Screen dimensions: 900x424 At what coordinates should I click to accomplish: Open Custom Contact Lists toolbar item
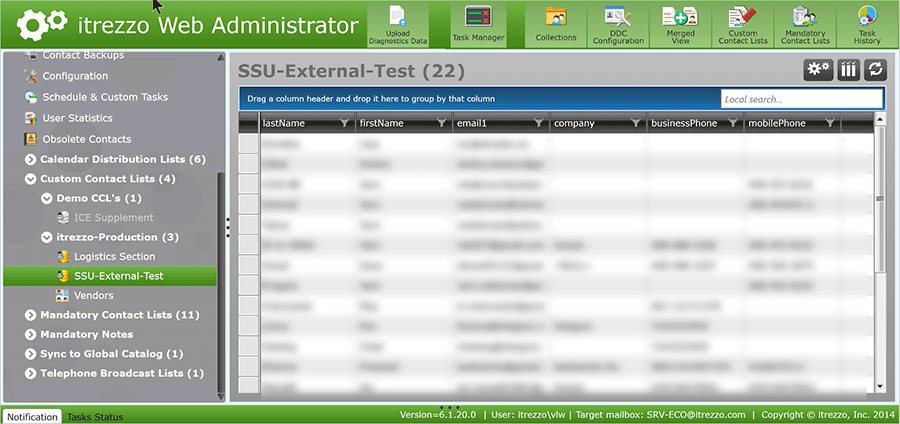(743, 25)
